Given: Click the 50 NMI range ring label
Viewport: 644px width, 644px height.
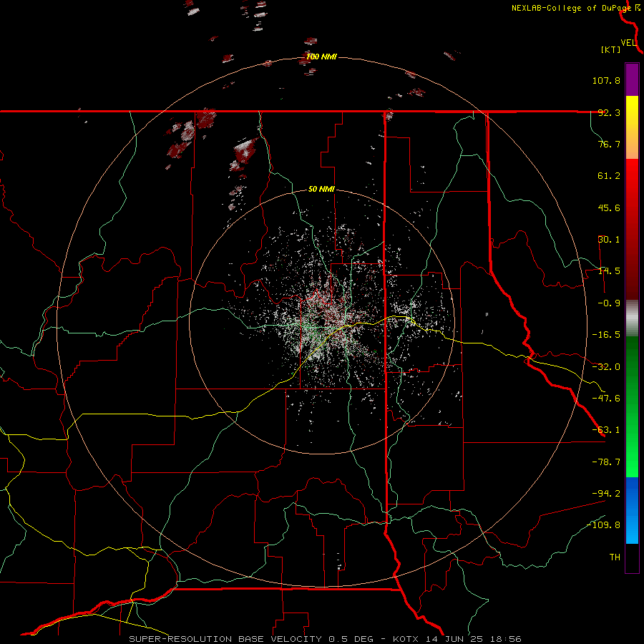Looking at the screenshot, I should [321, 190].
